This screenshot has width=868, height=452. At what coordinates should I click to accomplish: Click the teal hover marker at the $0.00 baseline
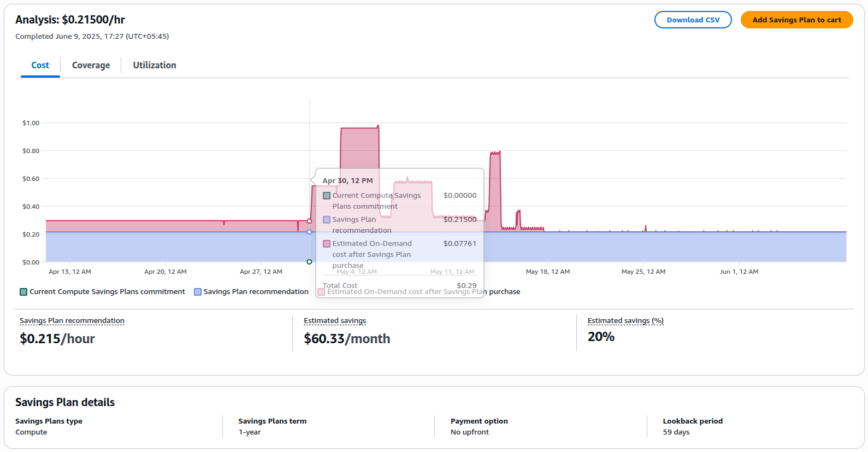(x=309, y=262)
